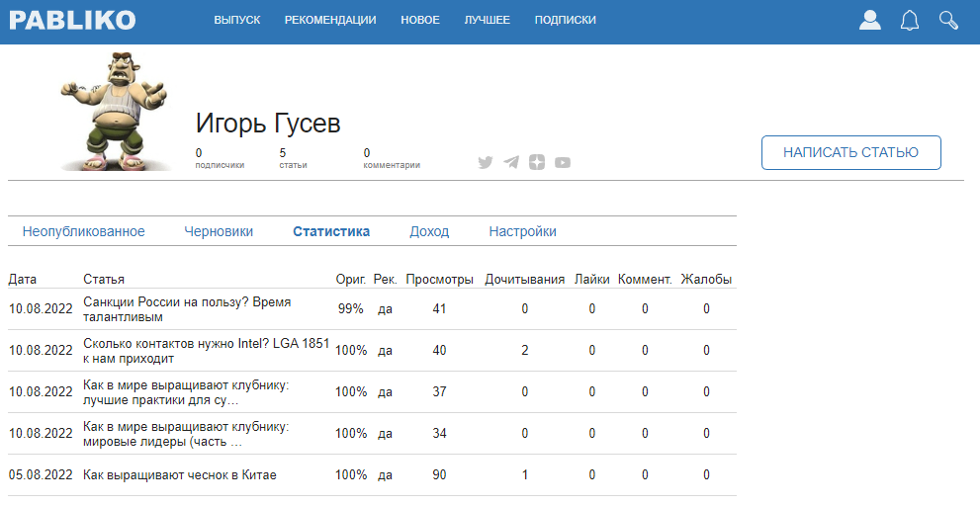Open the ЛУЧШЕЕ section
This screenshot has height=507, width=980.
coord(487,20)
